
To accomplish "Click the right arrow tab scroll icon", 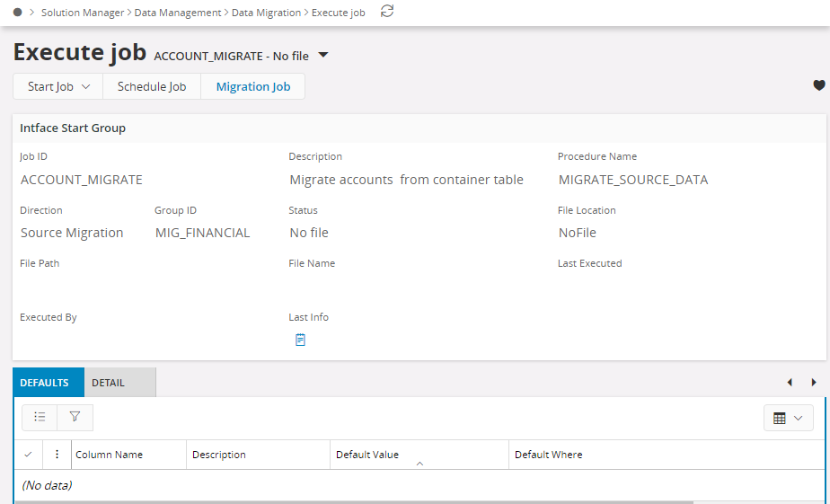I will 814,383.
